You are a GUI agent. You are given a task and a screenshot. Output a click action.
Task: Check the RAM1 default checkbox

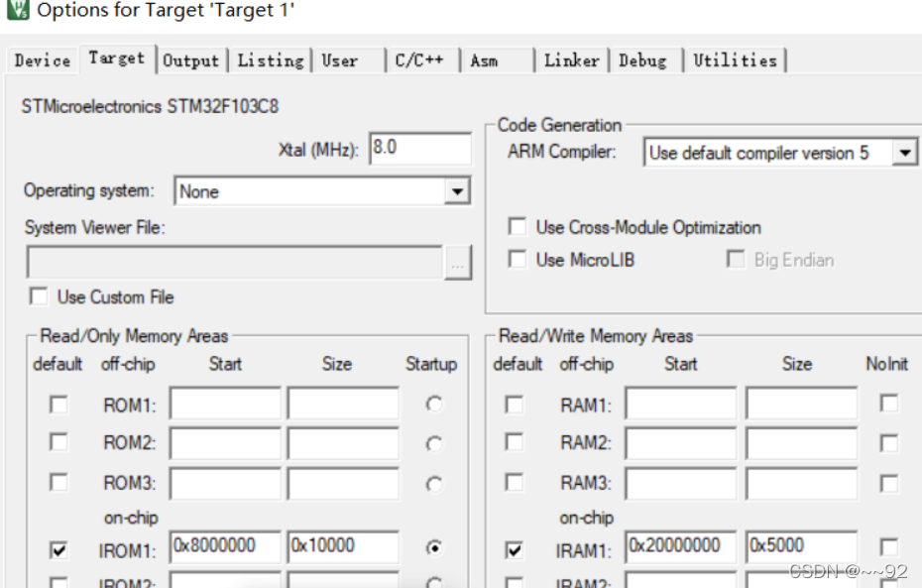pos(514,405)
